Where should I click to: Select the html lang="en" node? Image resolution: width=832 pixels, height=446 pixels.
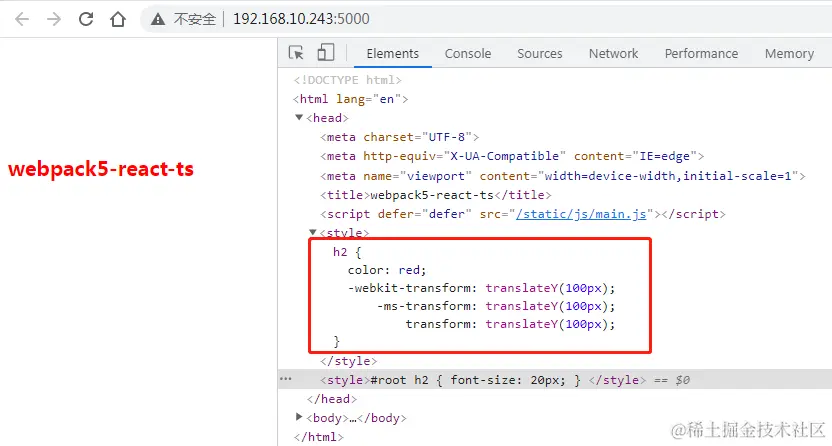click(x=350, y=99)
